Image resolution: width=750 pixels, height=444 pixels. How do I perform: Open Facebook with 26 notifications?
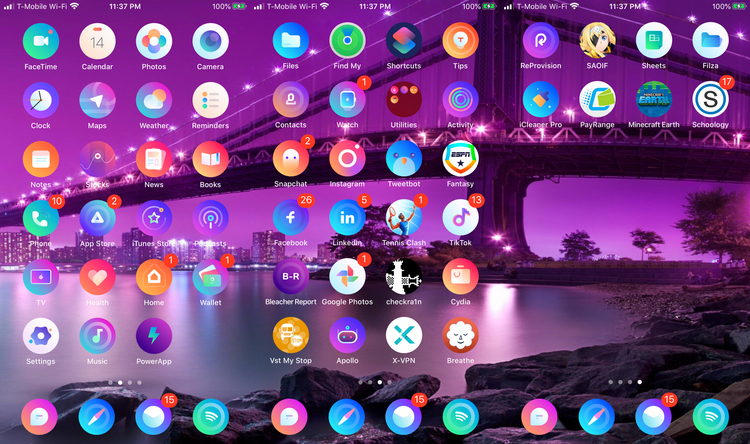(x=291, y=218)
